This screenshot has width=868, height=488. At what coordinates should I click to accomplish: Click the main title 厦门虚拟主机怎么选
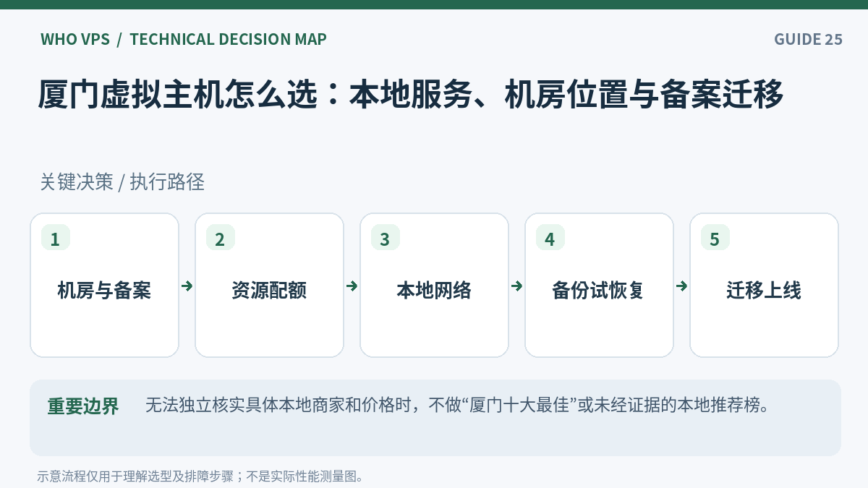click(411, 95)
